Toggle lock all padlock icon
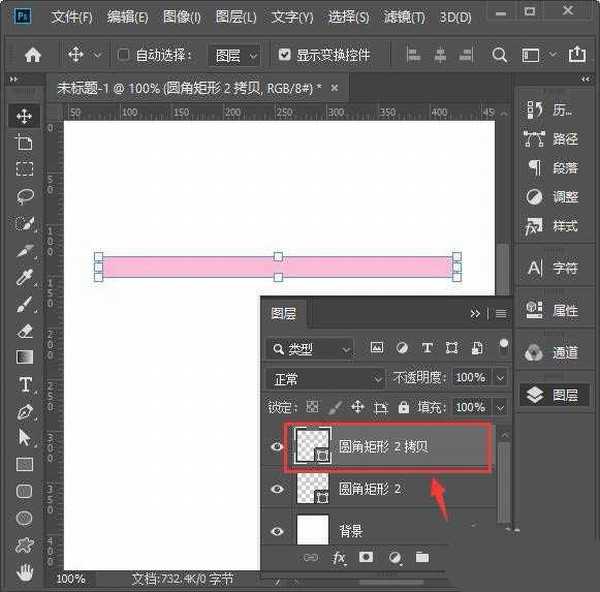Image resolution: width=600 pixels, height=592 pixels. (x=403, y=407)
